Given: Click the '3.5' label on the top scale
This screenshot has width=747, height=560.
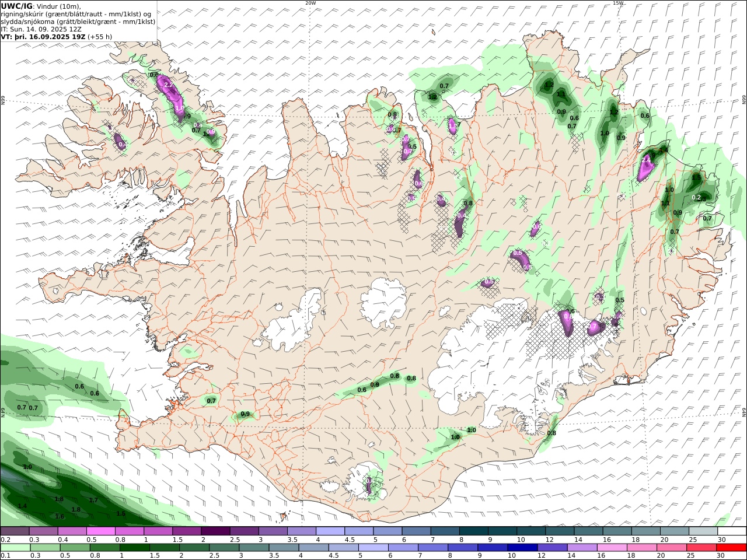Looking at the screenshot, I should click(292, 540).
